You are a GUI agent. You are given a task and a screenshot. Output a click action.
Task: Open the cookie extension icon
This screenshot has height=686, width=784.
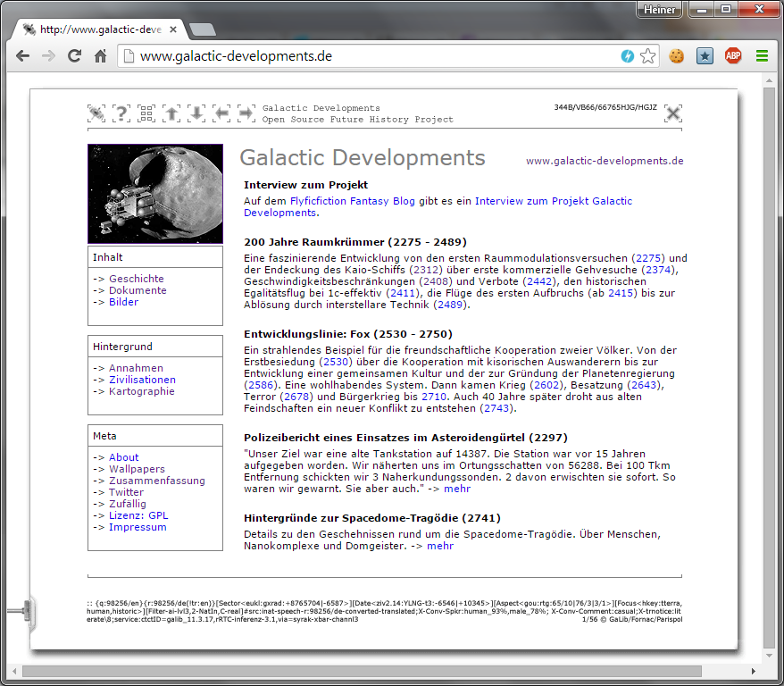(x=677, y=56)
